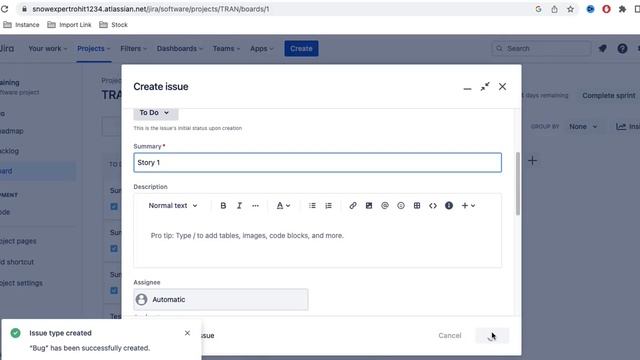Insert an image into description
640x360 pixels.
369,206
